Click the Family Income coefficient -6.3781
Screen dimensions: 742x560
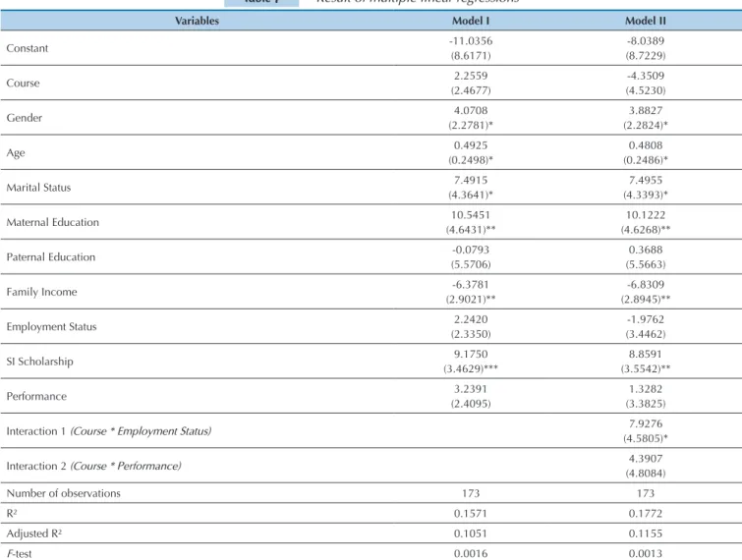tap(471, 285)
